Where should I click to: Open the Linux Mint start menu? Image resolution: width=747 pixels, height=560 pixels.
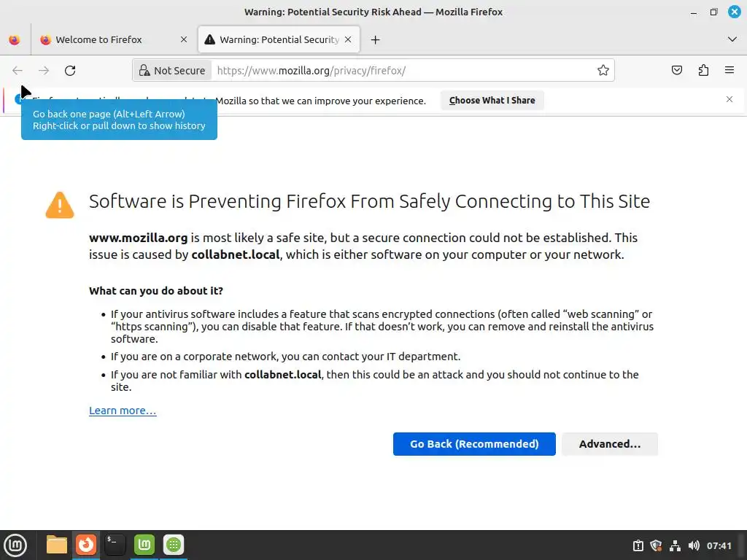coord(15,545)
